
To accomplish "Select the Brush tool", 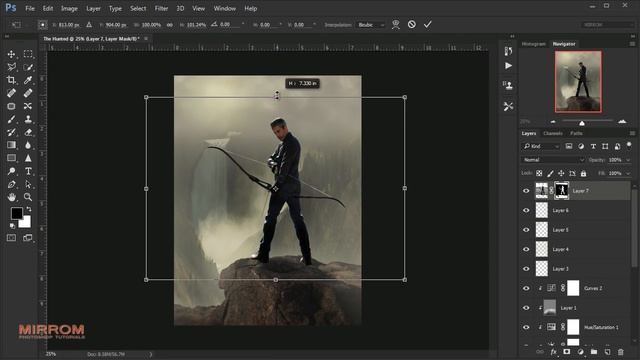I will (11, 119).
